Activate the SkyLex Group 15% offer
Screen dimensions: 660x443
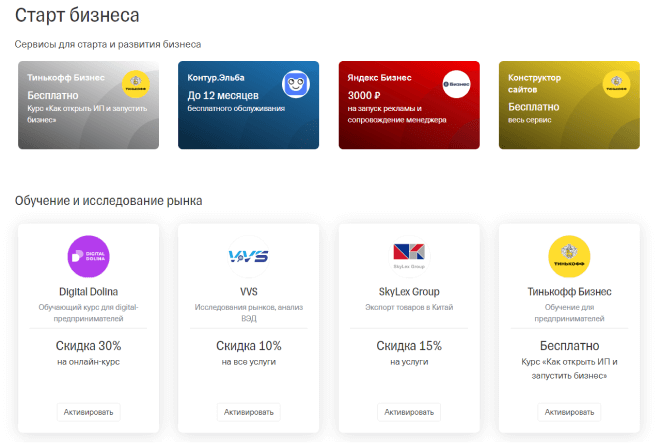point(409,412)
